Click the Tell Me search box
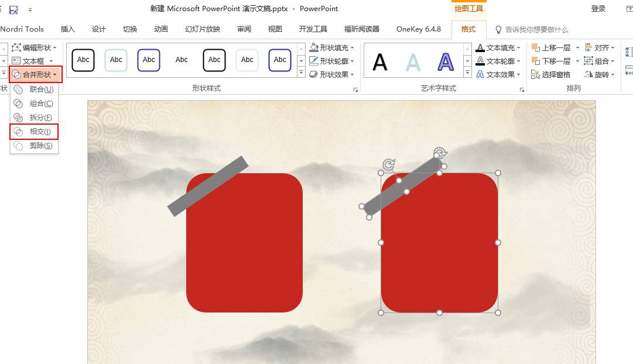This screenshot has height=364, width=633. pos(532,29)
